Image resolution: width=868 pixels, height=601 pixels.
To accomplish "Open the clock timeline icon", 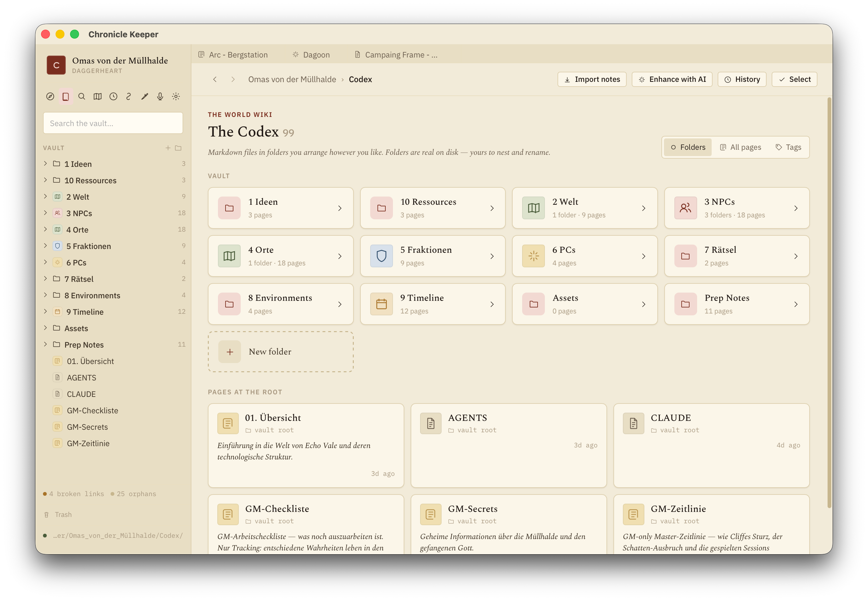I will coord(113,96).
